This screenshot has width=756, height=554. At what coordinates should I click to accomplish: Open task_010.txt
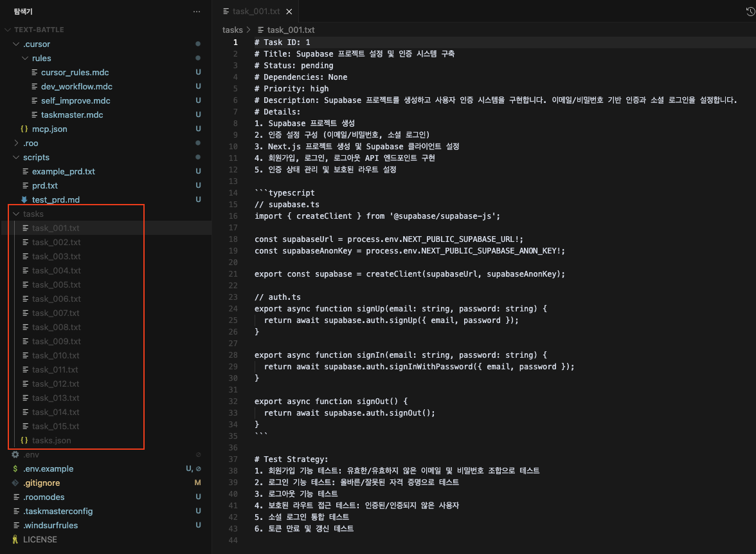[x=55, y=355]
